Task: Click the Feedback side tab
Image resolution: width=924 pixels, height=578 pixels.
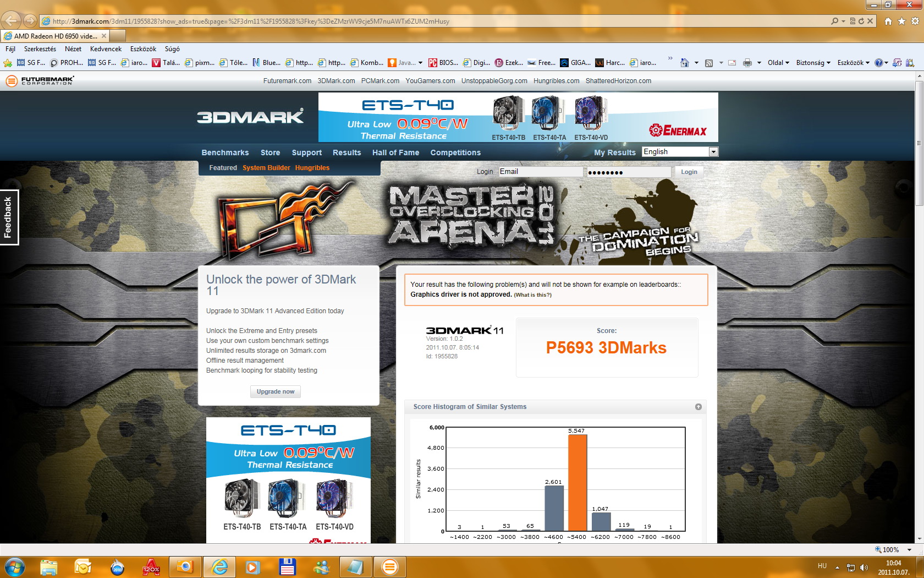Action: point(9,217)
